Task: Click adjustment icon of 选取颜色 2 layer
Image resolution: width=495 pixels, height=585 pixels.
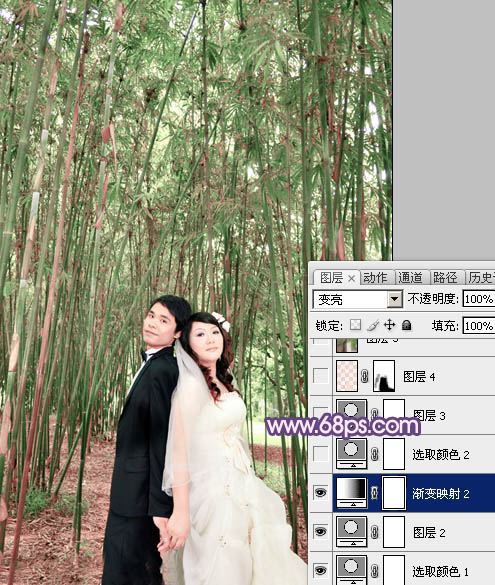Action: coord(352,454)
